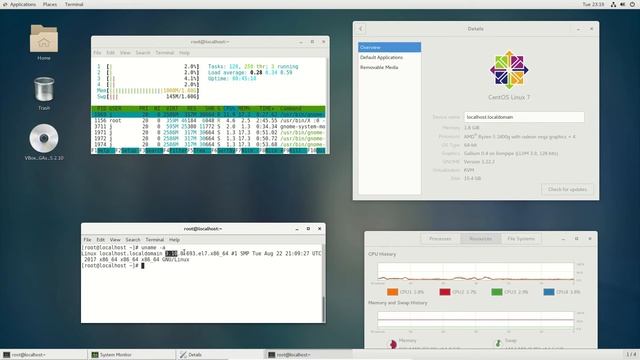Viewport: 640px width, 360px height.
Task: Maximize the htop terminal window
Action: click(312, 42)
